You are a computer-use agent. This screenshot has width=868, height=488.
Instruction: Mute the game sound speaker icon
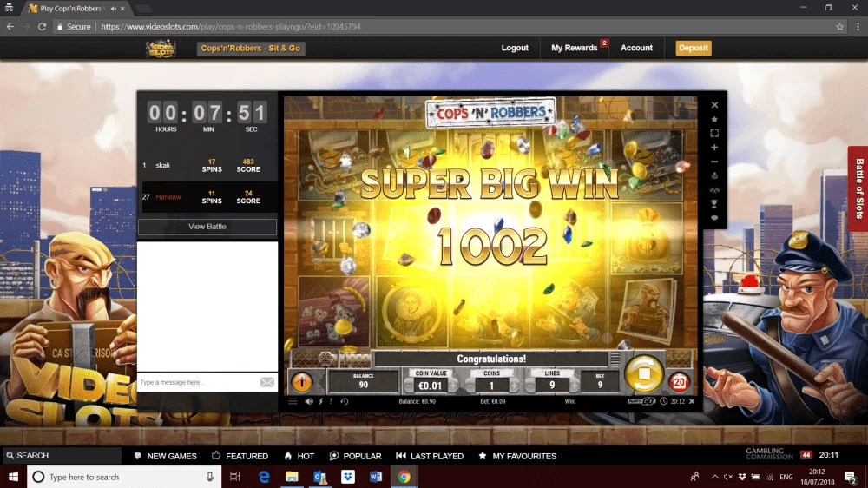coord(309,401)
